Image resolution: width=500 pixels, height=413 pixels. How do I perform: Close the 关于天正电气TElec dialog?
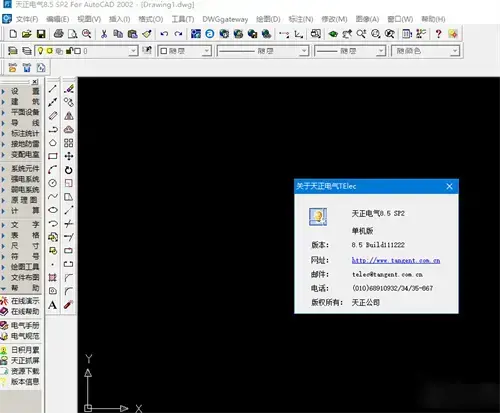pyautogui.click(x=449, y=186)
